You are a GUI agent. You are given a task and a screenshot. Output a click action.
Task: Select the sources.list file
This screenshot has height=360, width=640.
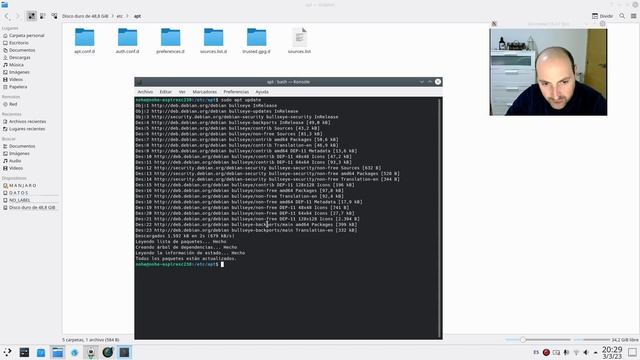click(299, 40)
